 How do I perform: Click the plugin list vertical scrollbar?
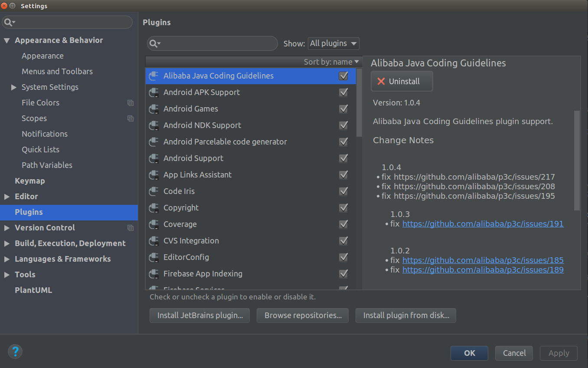359,102
